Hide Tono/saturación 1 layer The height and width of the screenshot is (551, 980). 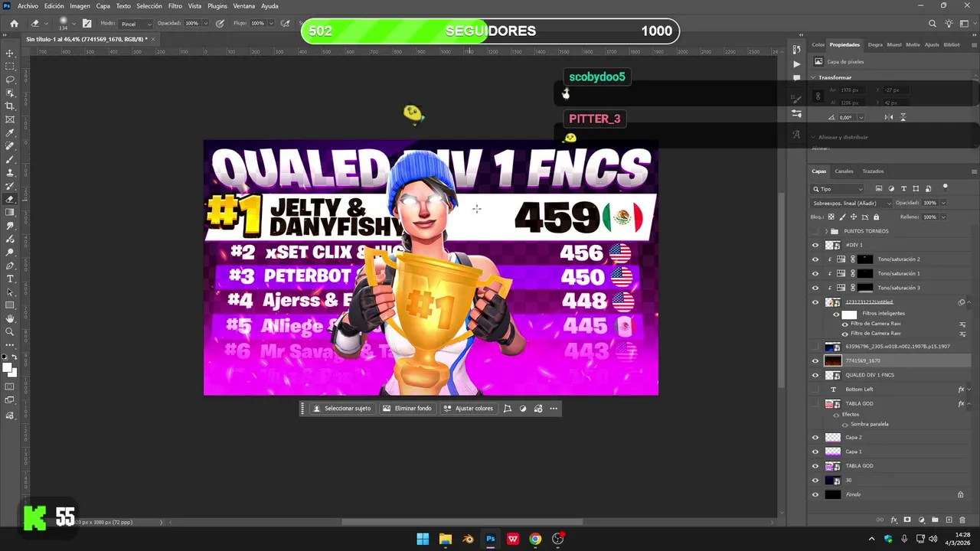(x=815, y=273)
